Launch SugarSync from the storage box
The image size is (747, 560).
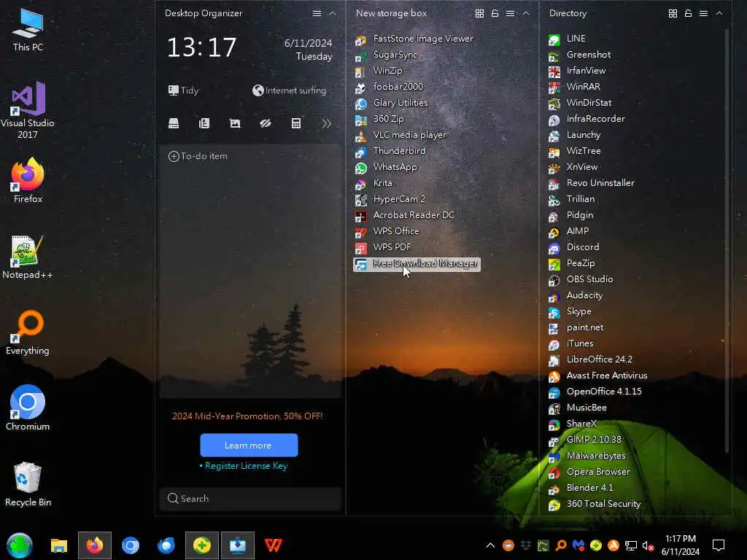click(x=387, y=55)
